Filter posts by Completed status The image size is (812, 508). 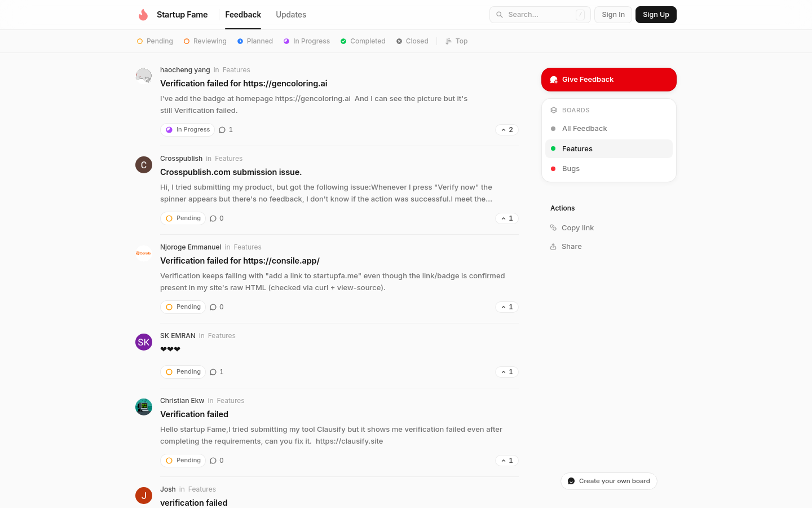(x=363, y=41)
